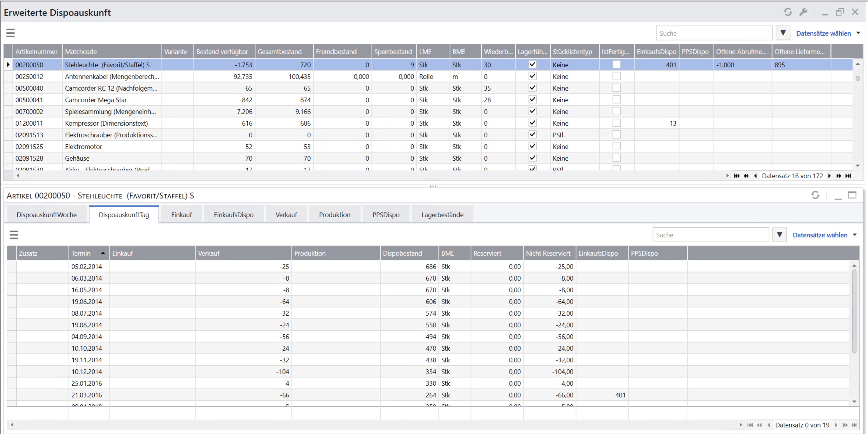868x434 pixels.
Task: Click the upper Suche search field
Action: click(x=714, y=33)
